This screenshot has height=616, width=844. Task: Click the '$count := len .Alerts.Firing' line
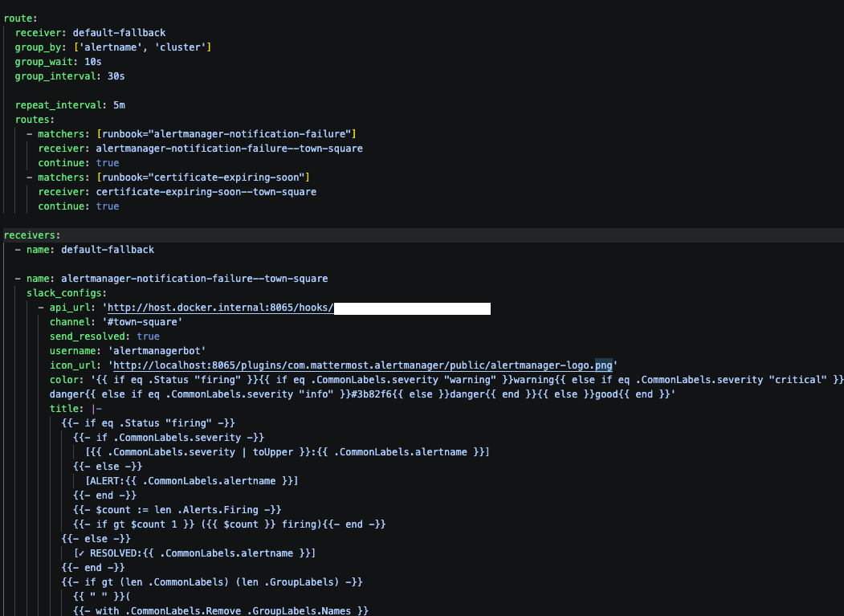177,510
